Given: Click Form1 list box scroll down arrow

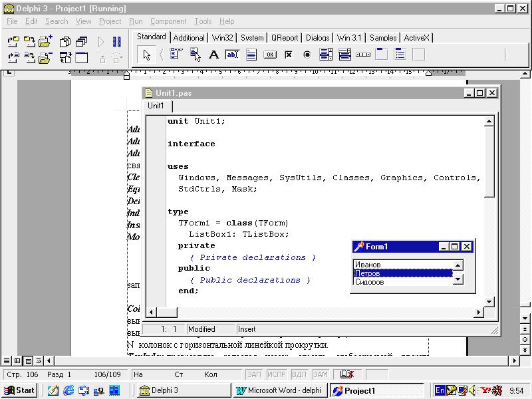Looking at the screenshot, I should (x=458, y=279).
